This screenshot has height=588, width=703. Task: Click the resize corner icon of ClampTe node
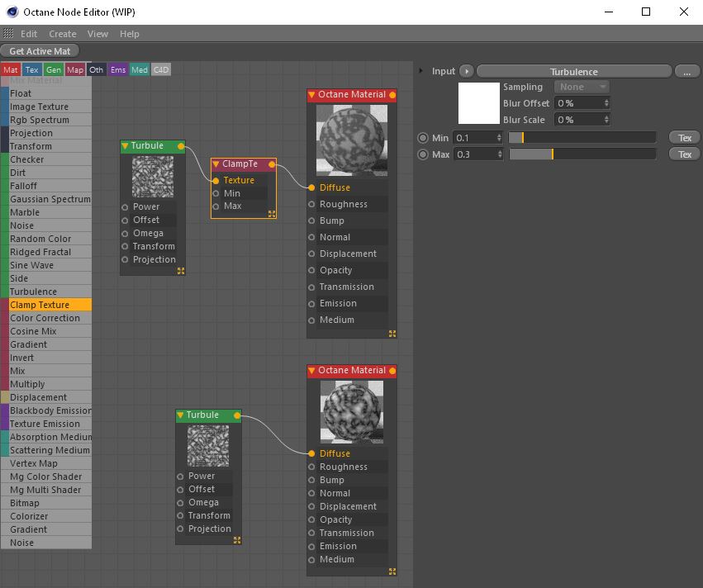[x=272, y=214]
